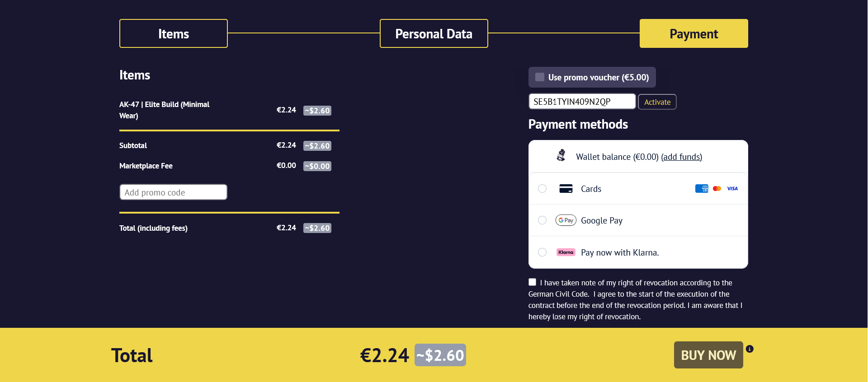
Task: Go to the Items step tab
Action: coord(174,33)
